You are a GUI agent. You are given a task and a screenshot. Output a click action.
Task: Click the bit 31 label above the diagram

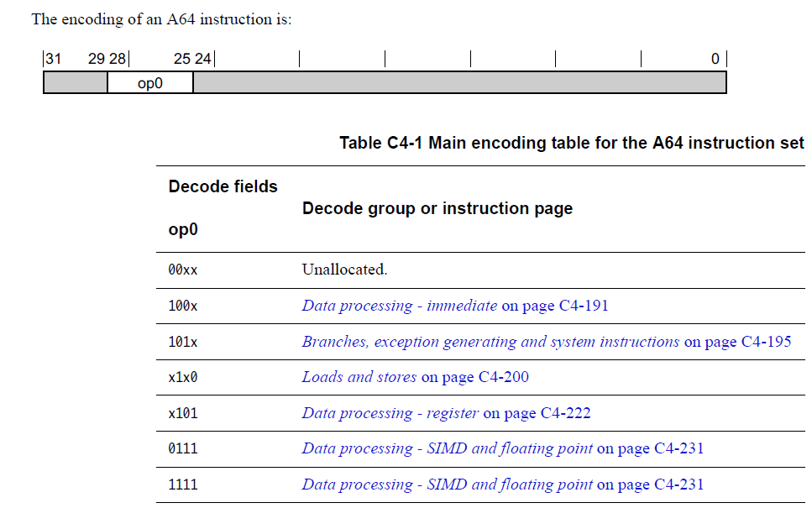54,59
